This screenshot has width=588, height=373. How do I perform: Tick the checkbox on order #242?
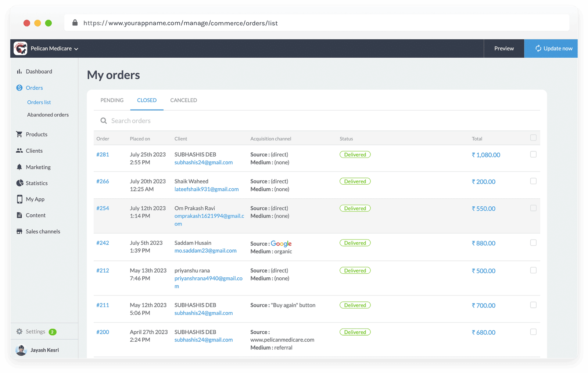click(533, 243)
